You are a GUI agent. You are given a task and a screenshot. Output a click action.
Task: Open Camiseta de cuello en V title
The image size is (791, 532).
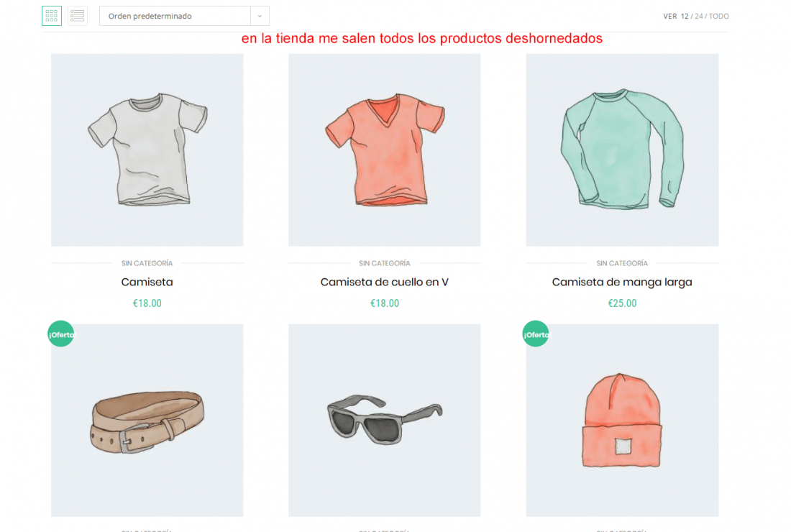385,282
